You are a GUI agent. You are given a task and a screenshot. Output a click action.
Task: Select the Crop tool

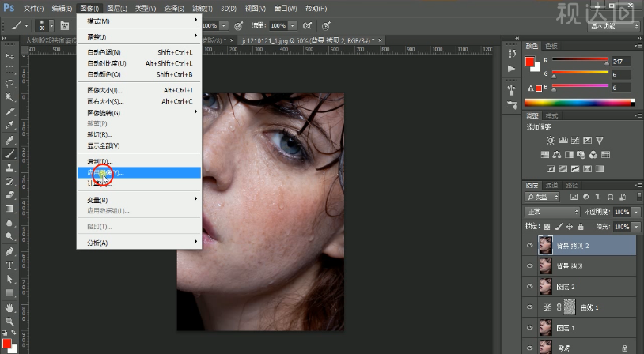coord(9,111)
